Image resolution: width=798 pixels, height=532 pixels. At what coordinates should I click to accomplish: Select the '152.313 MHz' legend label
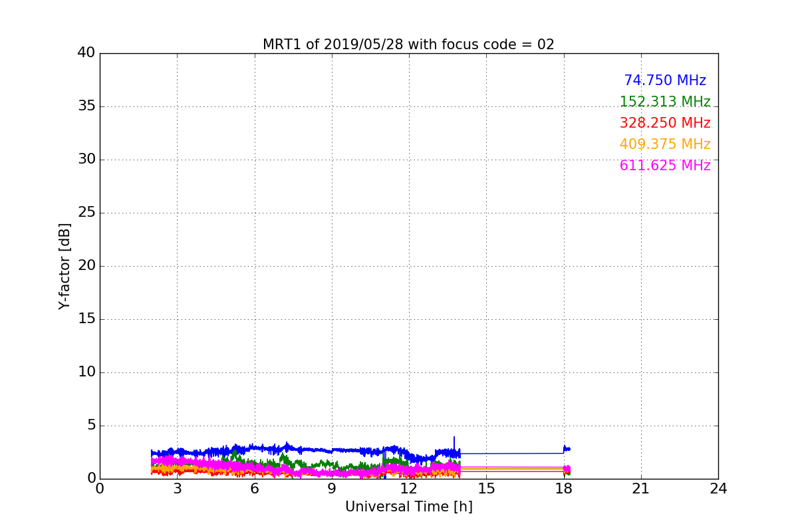point(665,102)
